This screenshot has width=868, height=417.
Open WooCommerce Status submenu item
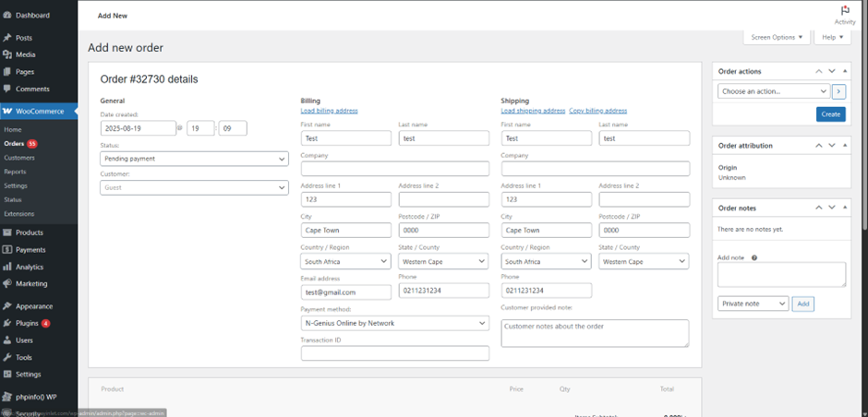point(13,199)
